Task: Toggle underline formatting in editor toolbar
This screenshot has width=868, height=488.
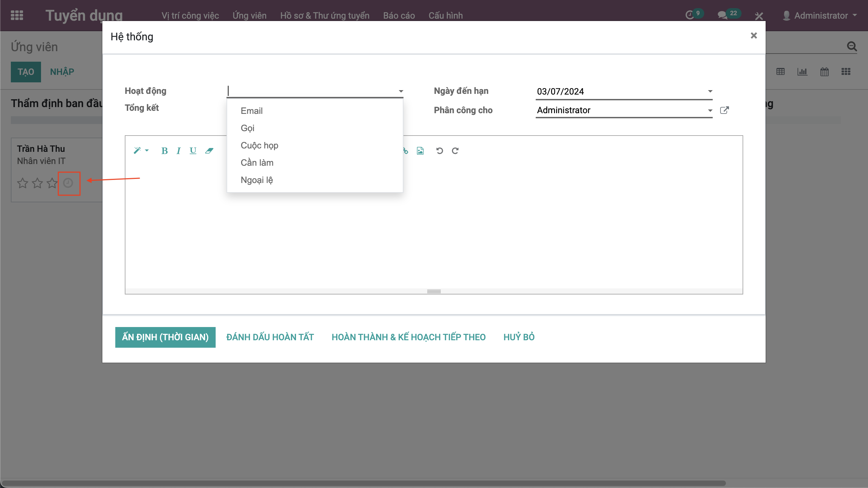Action: pyautogui.click(x=193, y=151)
